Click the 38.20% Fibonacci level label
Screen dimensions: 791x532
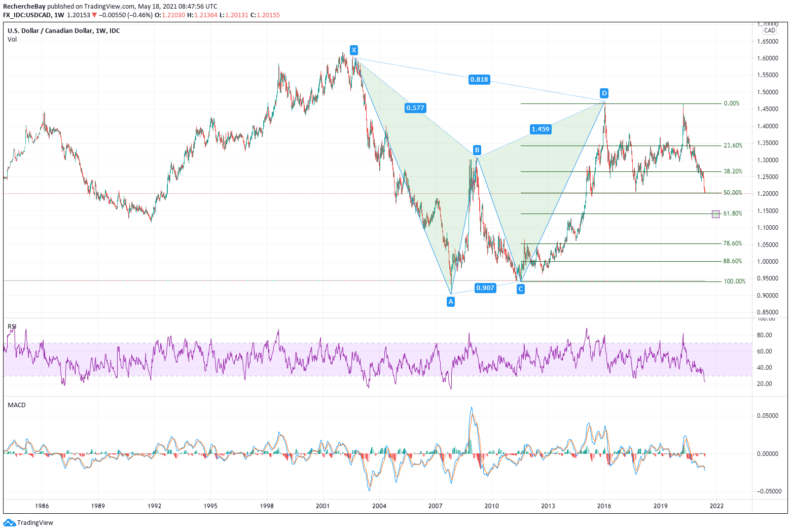coord(733,171)
